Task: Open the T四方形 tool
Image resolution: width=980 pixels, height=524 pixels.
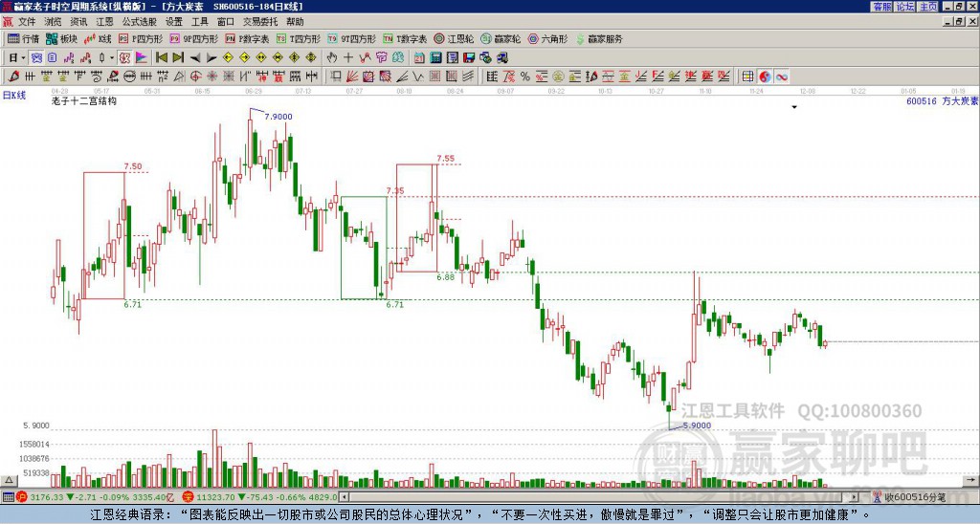Action: point(299,38)
